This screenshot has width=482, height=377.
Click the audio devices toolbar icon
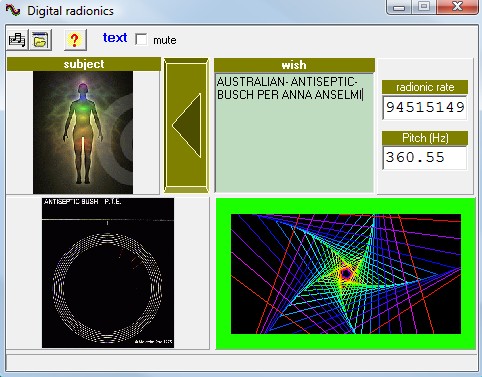pyautogui.click(x=17, y=40)
